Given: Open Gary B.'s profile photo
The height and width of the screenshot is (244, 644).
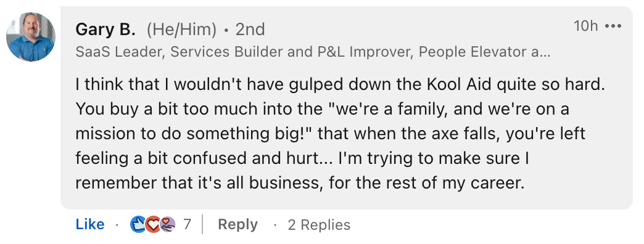Looking at the screenshot, I should coord(31,37).
